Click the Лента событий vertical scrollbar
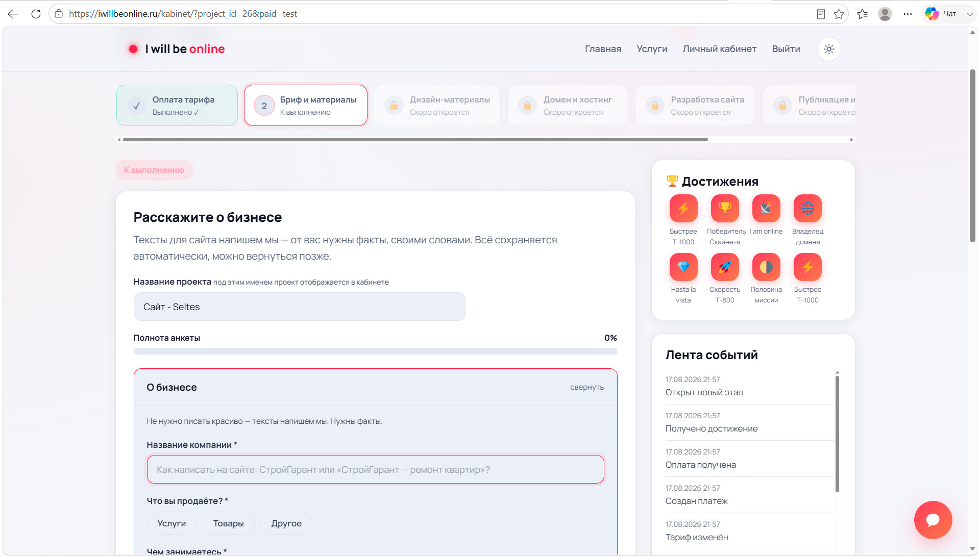 837,434
